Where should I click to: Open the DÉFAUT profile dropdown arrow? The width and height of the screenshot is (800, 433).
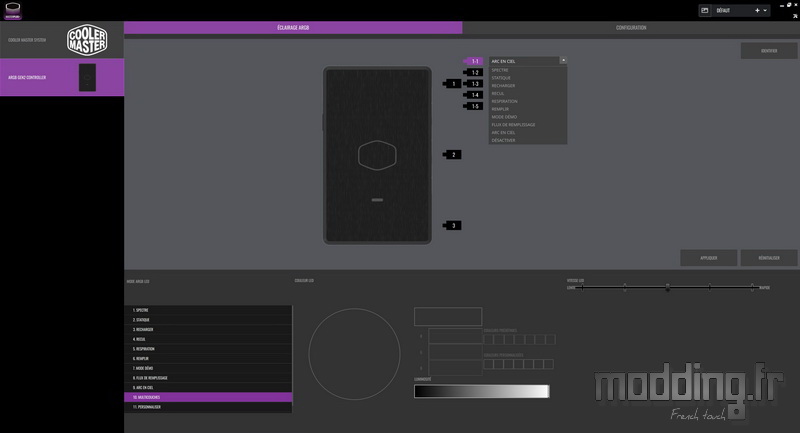click(765, 10)
